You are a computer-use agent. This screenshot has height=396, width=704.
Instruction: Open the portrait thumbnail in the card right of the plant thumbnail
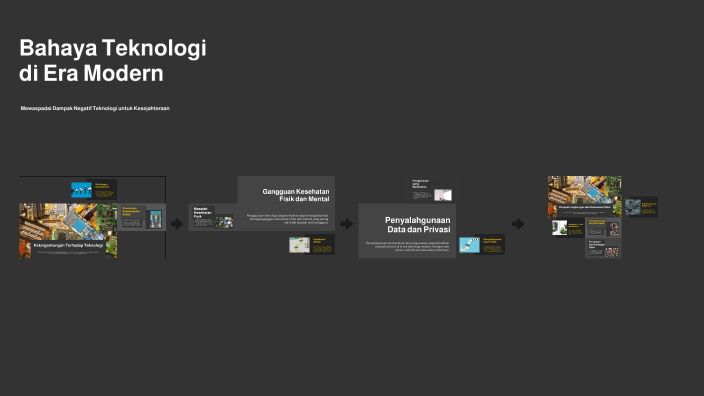point(614,229)
